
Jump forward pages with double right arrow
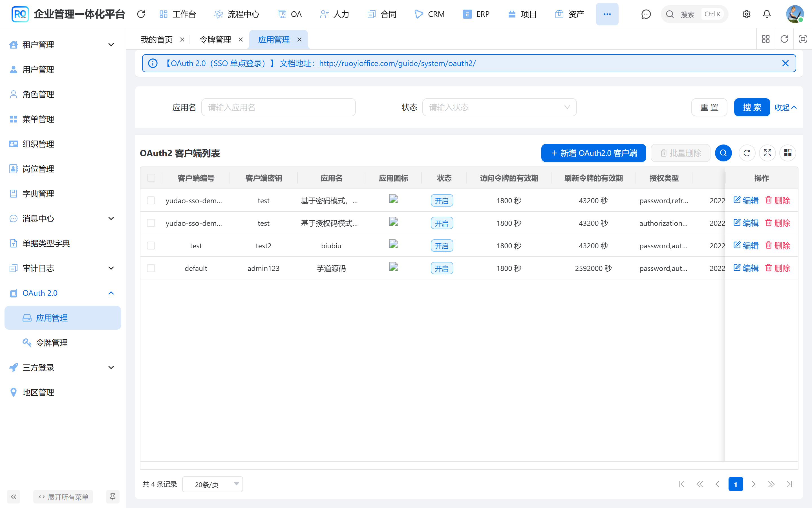point(771,484)
